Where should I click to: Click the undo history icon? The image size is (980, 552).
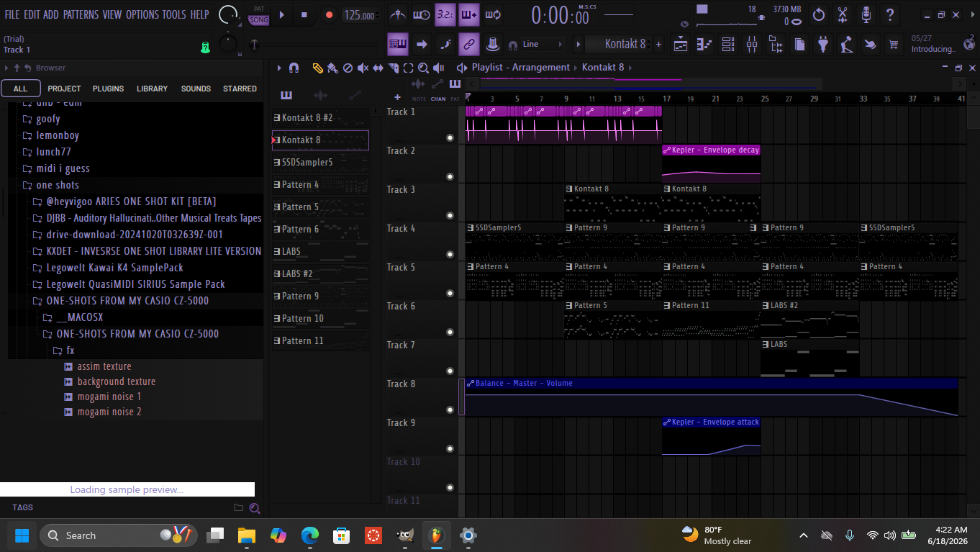tap(819, 14)
